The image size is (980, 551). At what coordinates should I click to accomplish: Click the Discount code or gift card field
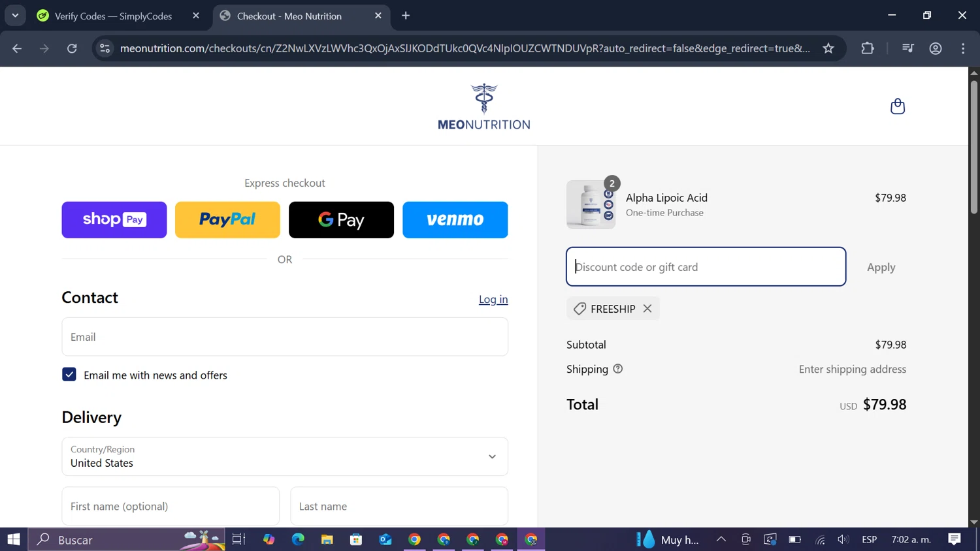click(x=706, y=266)
